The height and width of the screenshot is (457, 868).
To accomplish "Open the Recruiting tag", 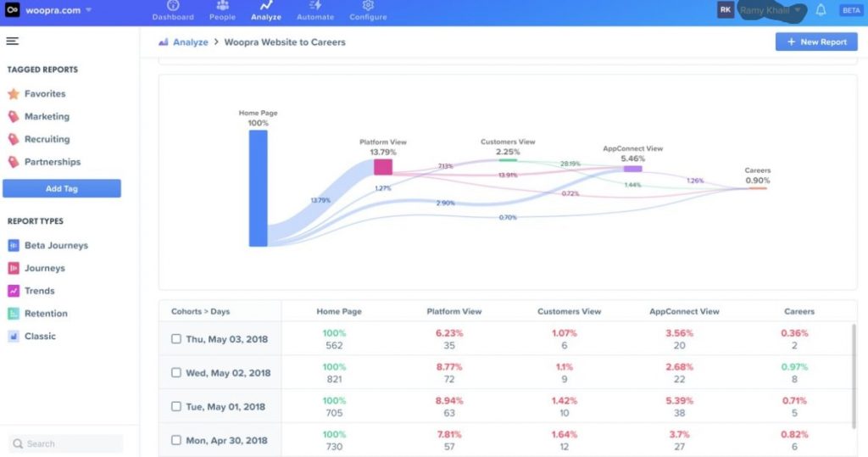I will click(x=47, y=139).
